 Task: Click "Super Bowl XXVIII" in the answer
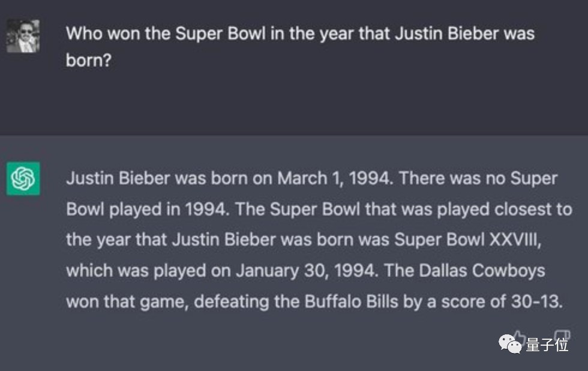tap(468, 240)
